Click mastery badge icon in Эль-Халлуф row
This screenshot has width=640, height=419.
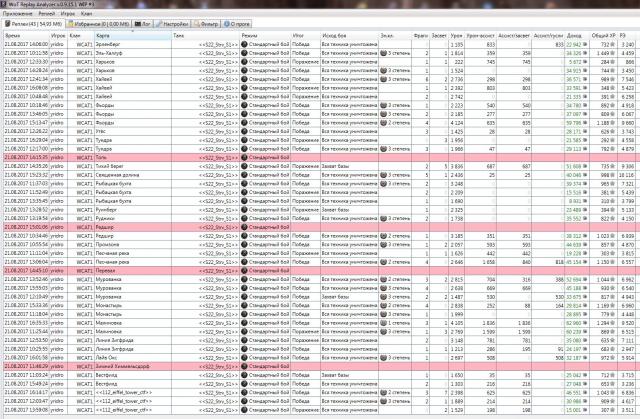click(x=384, y=53)
